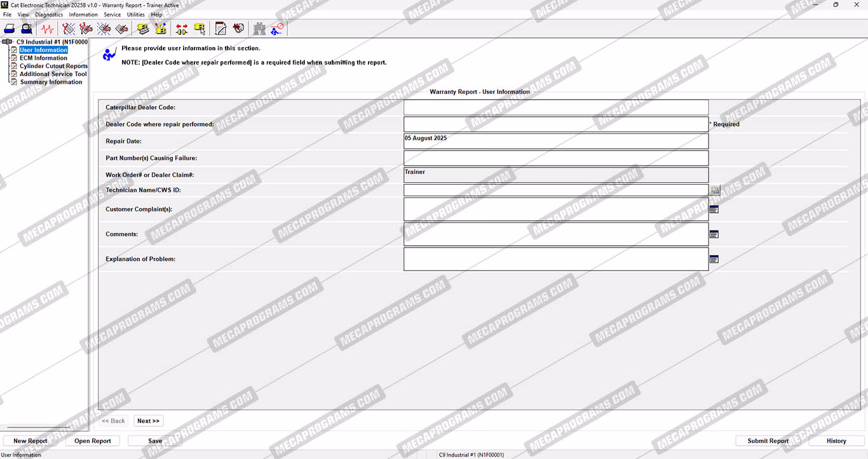Click 'Warranty Report - User Information' heading
This screenshot has width=868, height=459.
(480, 92)
